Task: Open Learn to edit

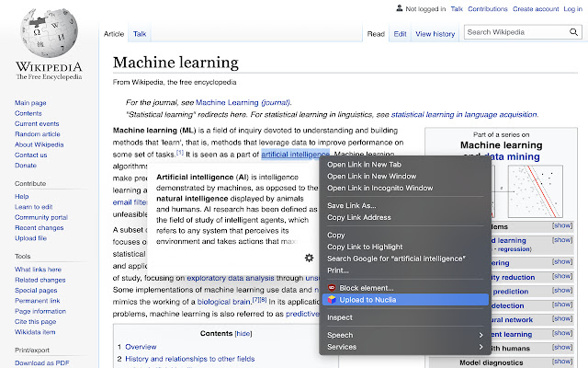Action: 33,207
